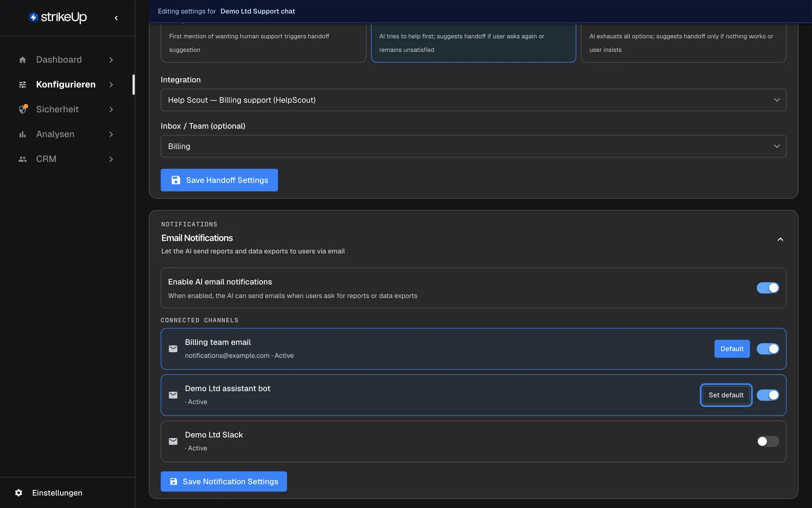Screen dimensions: 812x508
Task: Collapse the Email Notifications section
Action: 780,239
